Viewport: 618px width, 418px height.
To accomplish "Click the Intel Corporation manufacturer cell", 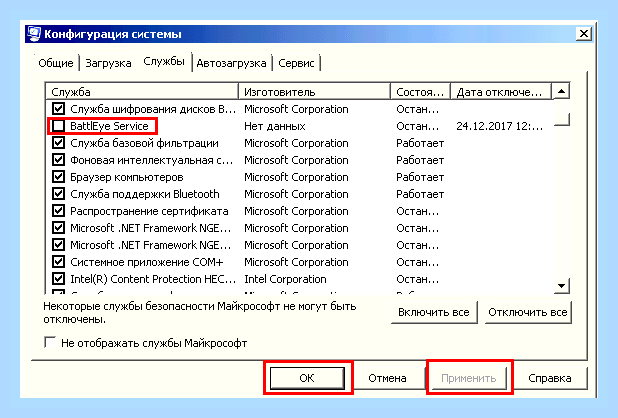I will 285,279.
